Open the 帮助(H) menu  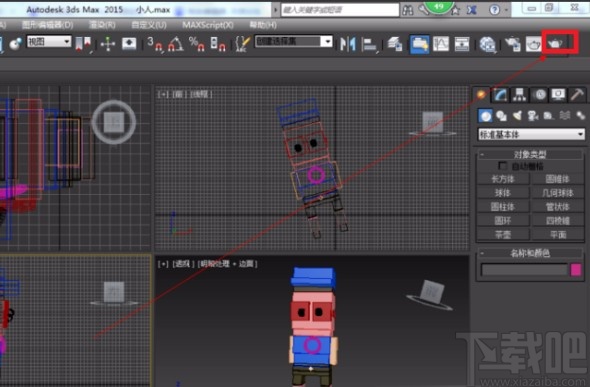(263, 25)
